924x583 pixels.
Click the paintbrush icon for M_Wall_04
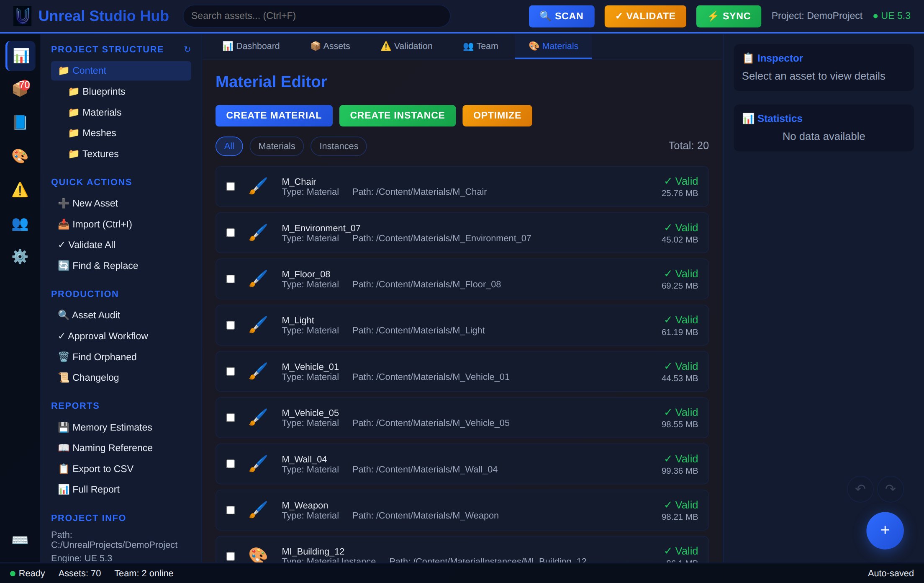coord(258,464)
